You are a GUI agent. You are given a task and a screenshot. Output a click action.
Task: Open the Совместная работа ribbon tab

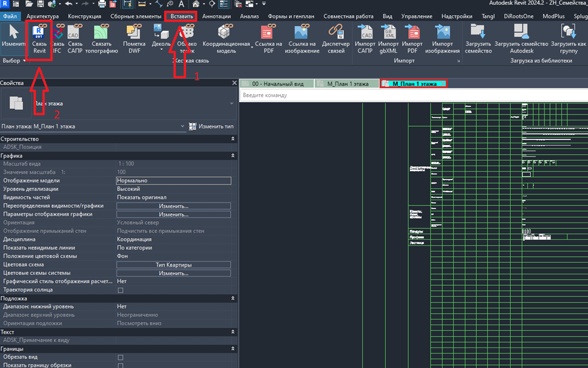(x=348, y=16)
